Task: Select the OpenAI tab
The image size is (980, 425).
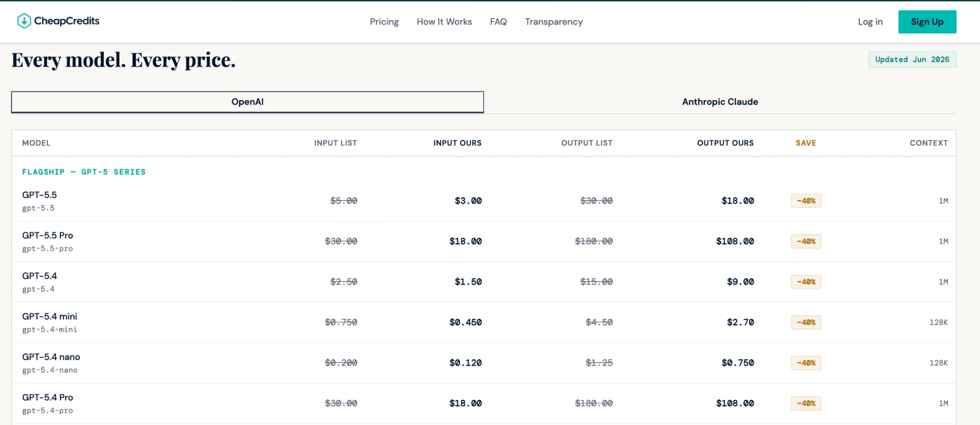Action: pyautogui.click(x=248, y=102)
